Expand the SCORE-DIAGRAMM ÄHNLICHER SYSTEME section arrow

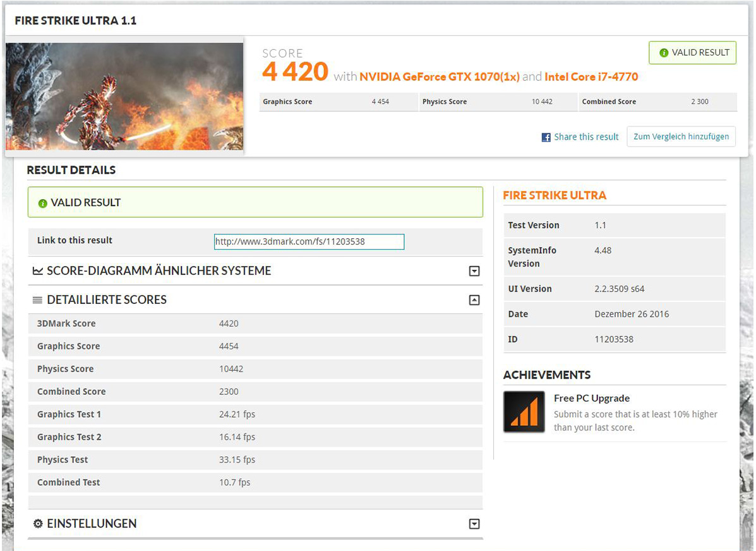pyautogui.click(x=474, y=271)
